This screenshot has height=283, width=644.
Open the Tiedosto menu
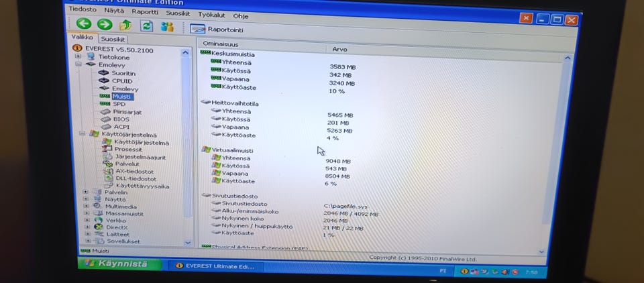coord(83,9)
